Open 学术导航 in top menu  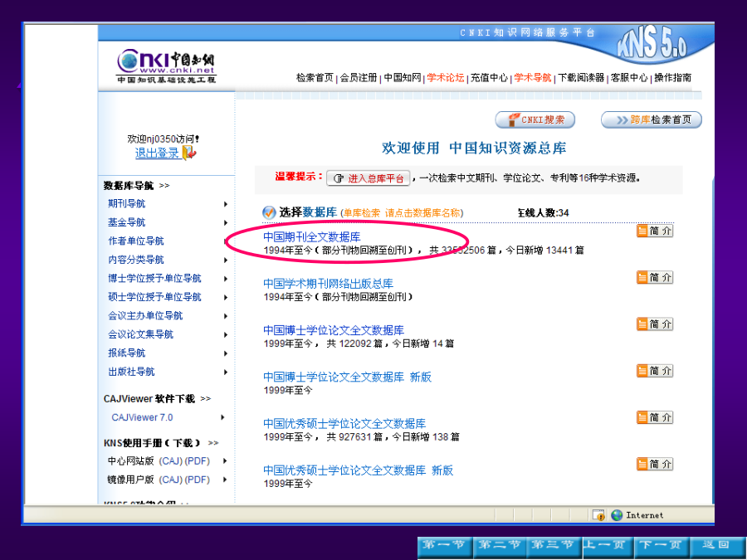(533, 78)
